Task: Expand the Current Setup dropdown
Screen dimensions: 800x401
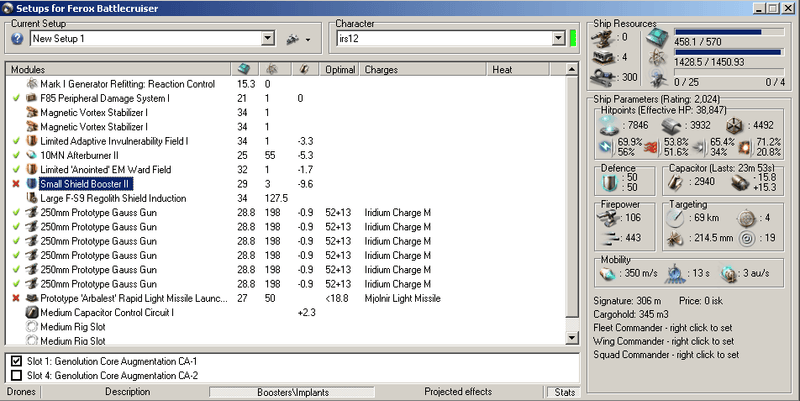Action: pos(267,39)
